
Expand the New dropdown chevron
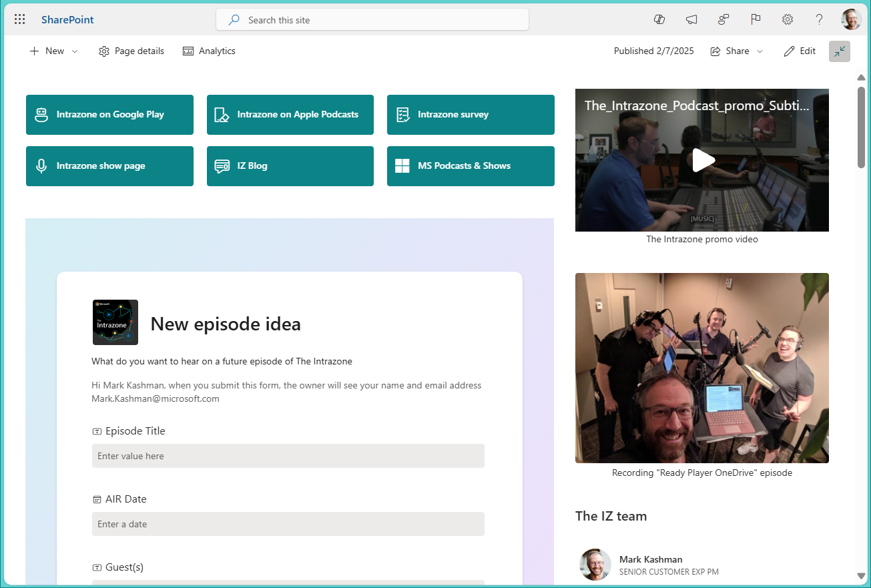[74, 51]
